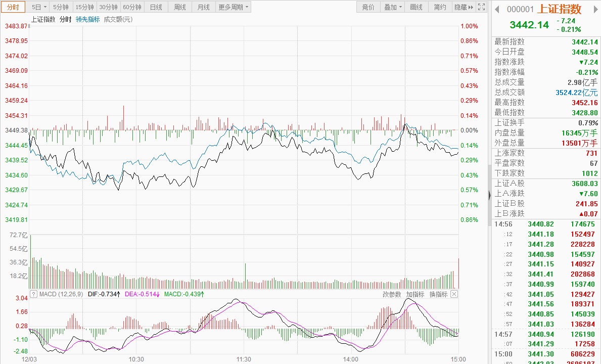Click the 14:57 tick row
The image size is (601, 364).
[546, 334]
